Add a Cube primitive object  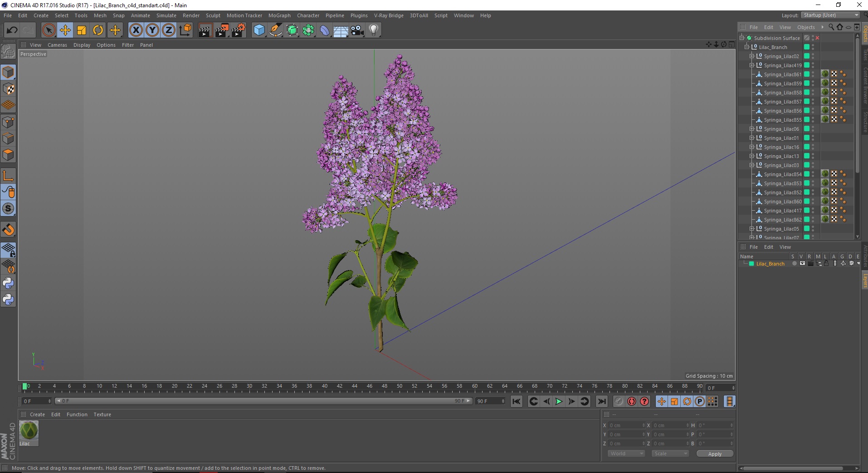(259, 30)
